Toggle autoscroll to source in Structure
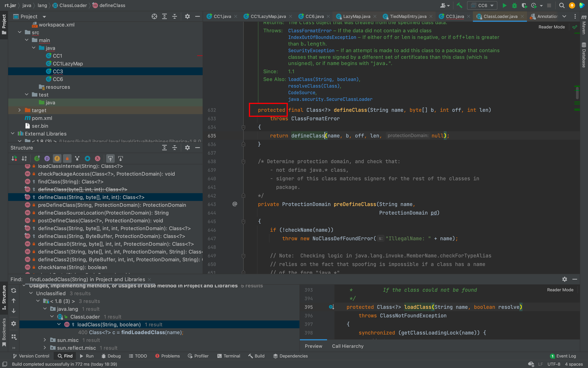The width and height of the screenshot is (588, 368). click(x=110, y=159)
